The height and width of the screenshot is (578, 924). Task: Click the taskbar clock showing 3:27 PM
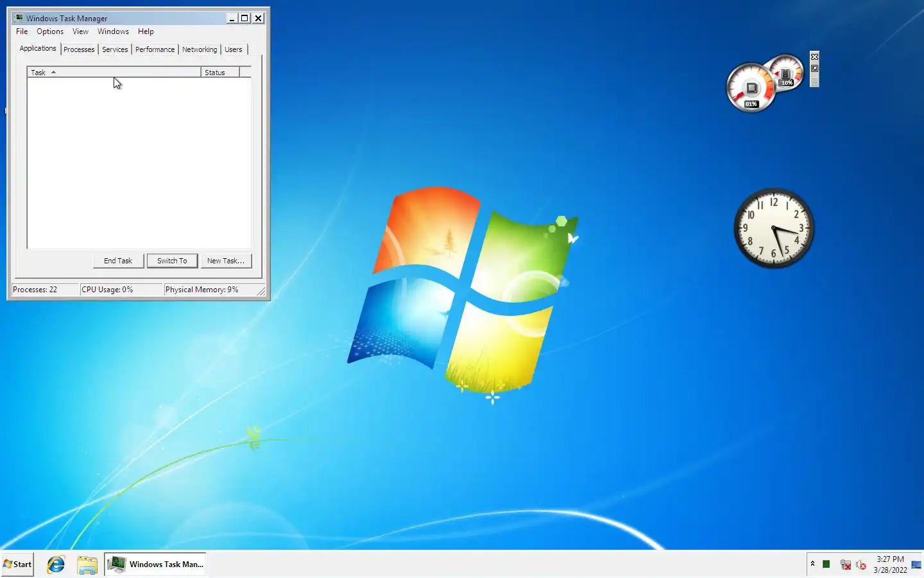[x=890, y=565]
